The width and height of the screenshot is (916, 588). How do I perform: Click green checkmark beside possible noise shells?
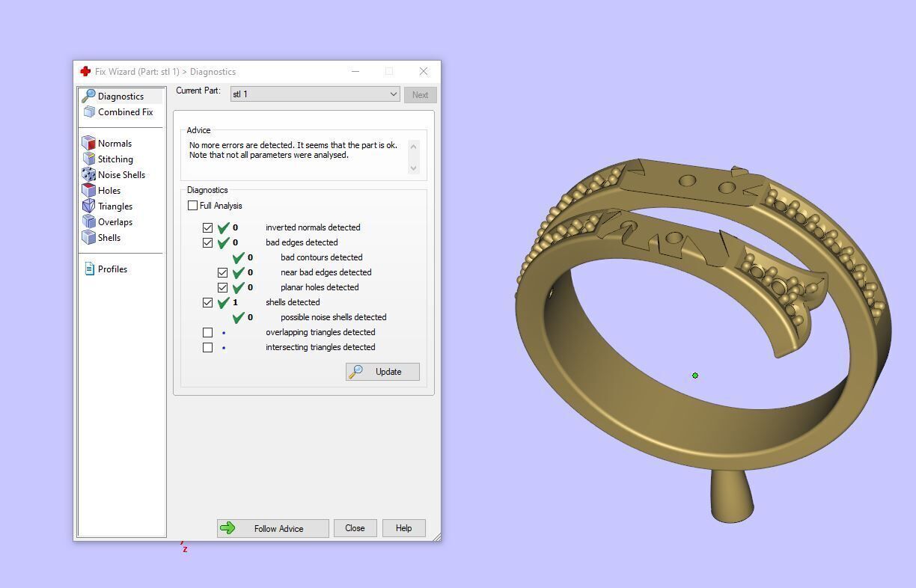coord(238,317)
